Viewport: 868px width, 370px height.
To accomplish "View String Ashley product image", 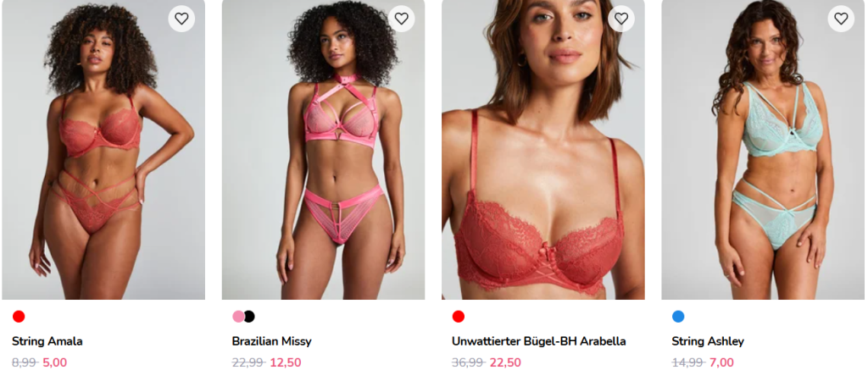I will [x=763, y=150].
